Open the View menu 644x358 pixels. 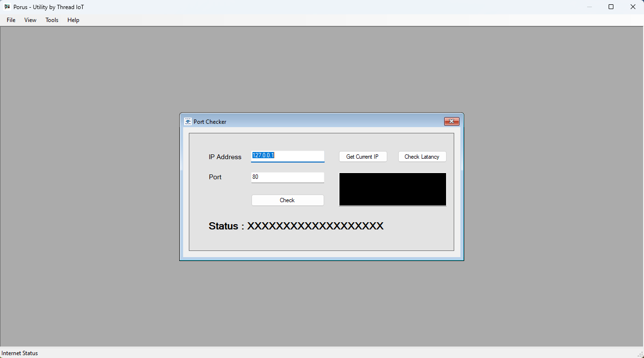tap(30, 20)
